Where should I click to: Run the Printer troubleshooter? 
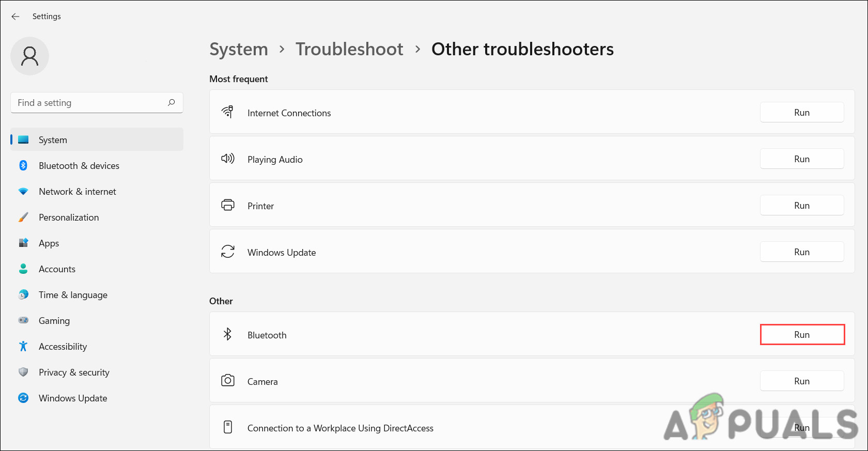tap(802, 206)
